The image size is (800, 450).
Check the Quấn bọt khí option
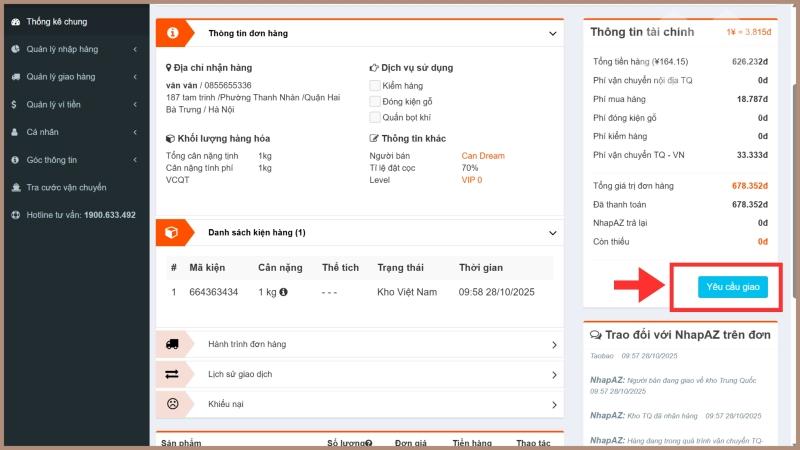[375, 116]
